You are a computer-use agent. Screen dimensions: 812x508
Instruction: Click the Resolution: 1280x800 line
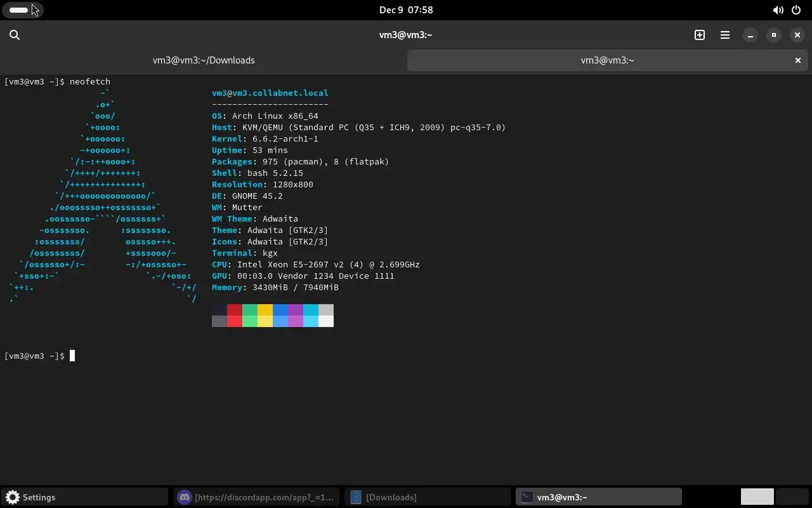263,184
